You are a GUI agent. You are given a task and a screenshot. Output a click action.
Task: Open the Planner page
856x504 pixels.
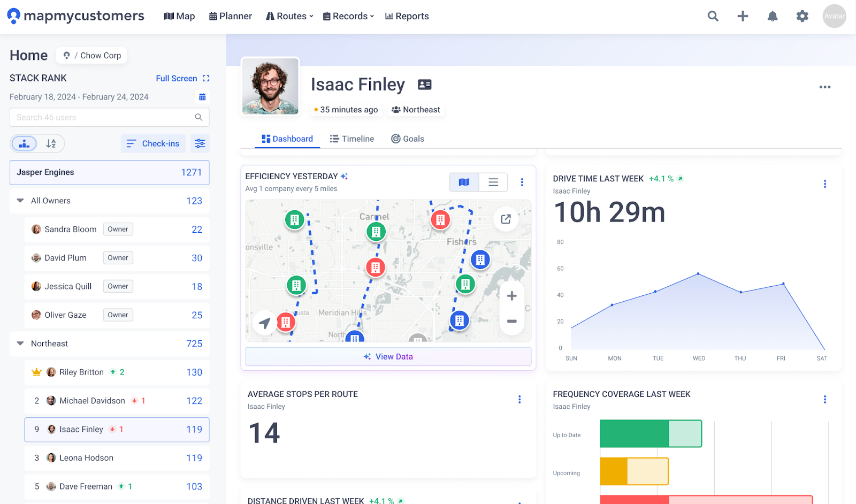pos(230,16)
